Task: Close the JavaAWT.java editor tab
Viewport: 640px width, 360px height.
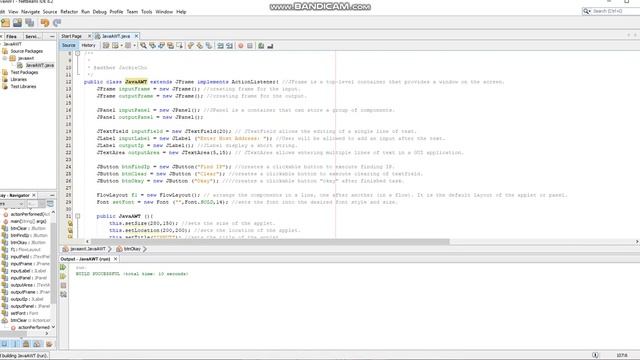Action: pos(136,36)
